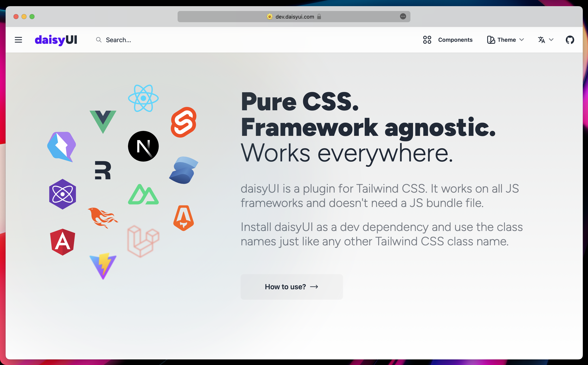588x365 pixels.
Task: Click the Astro logo
Action: pos(183,218)
